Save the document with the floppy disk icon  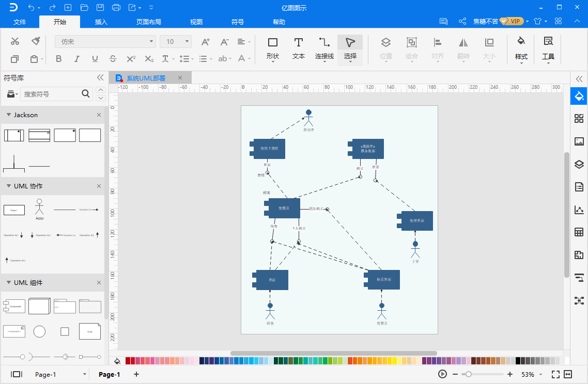pos(100,8)
